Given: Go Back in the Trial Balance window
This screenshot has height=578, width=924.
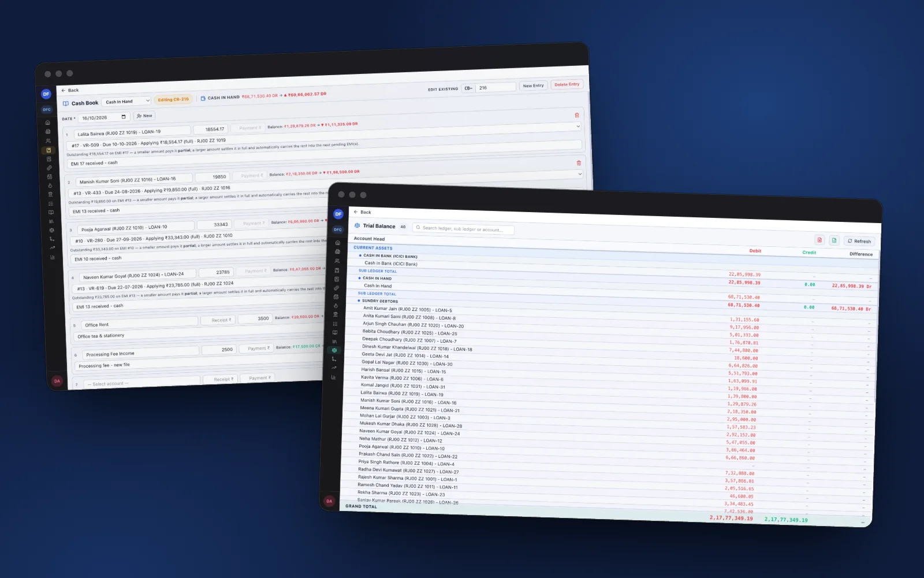Looking at the screenshot, I should 362,212.
